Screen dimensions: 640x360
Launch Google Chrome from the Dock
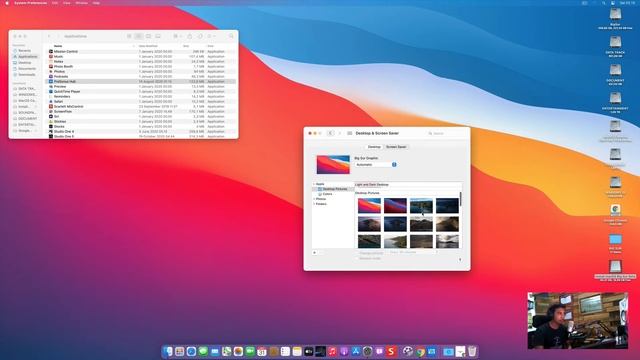click(420, 351)
